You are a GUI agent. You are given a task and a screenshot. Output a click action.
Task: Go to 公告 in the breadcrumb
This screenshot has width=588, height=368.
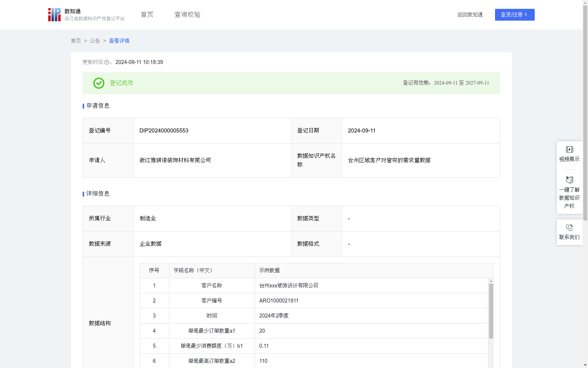coord(95,41)
